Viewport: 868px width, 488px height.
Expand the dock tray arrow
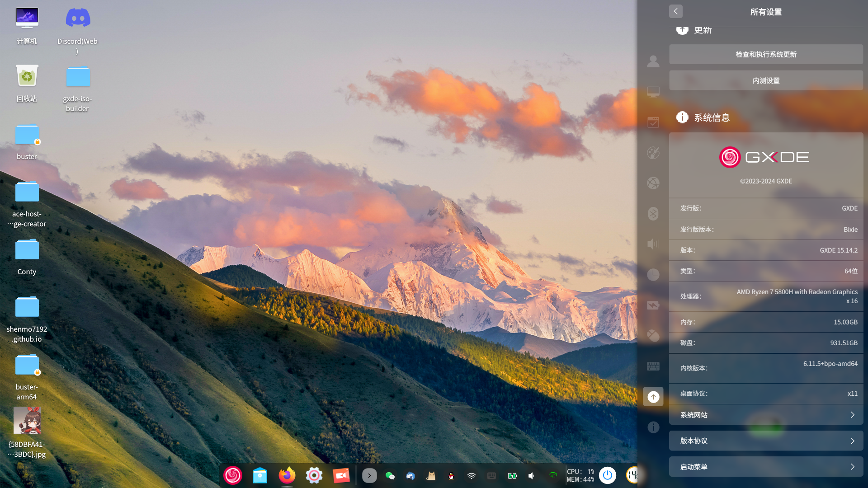point(369,475)
